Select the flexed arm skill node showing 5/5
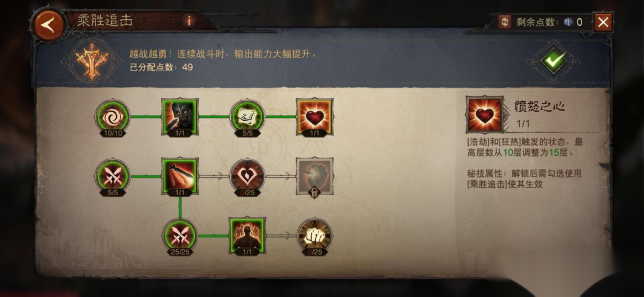Image resolution: width=644 pixels, height=297 pixels. pos(247,117)
